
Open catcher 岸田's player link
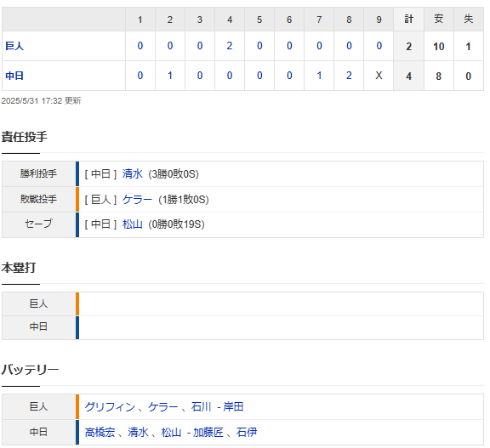click(x=233, y=407)
